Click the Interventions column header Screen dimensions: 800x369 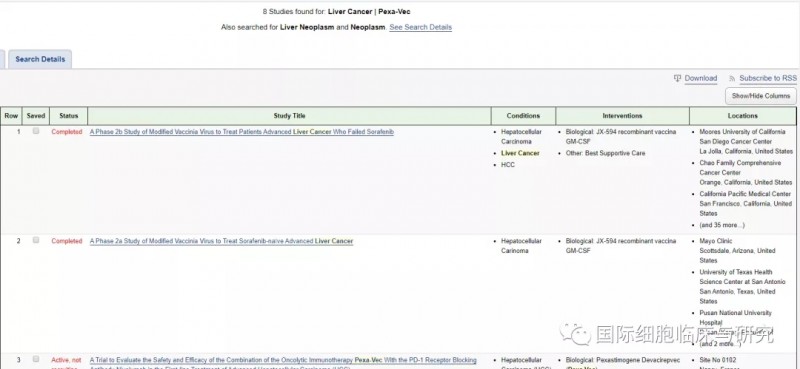pyautogui.click(x=622, y=116)
